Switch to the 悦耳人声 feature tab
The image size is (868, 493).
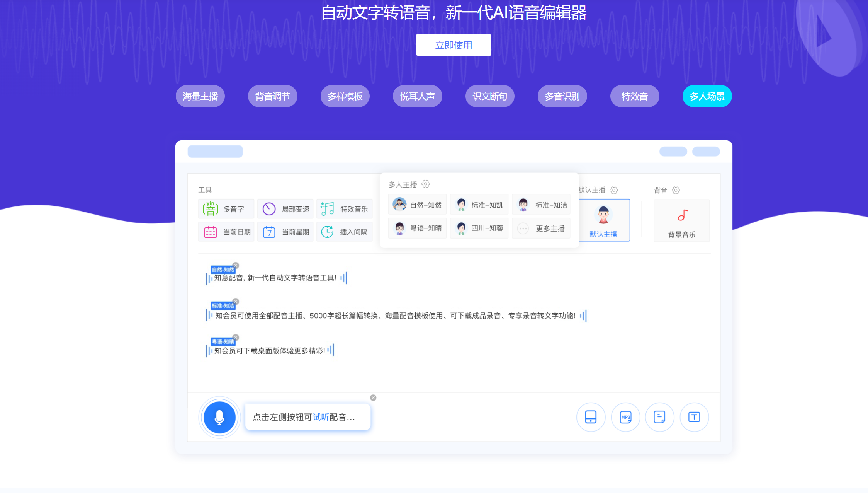tap(418, 96)
